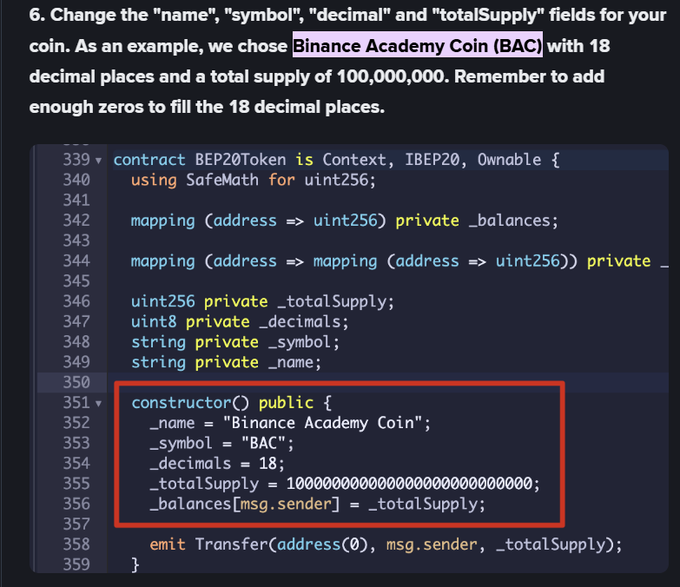Click 'using SafeMath for uint256;' line

tap(253, 180)
